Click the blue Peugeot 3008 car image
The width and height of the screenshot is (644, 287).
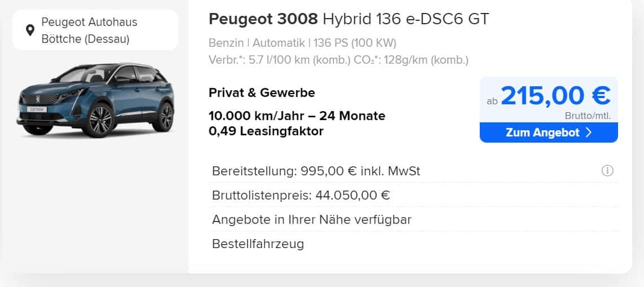tap(96, 100)
